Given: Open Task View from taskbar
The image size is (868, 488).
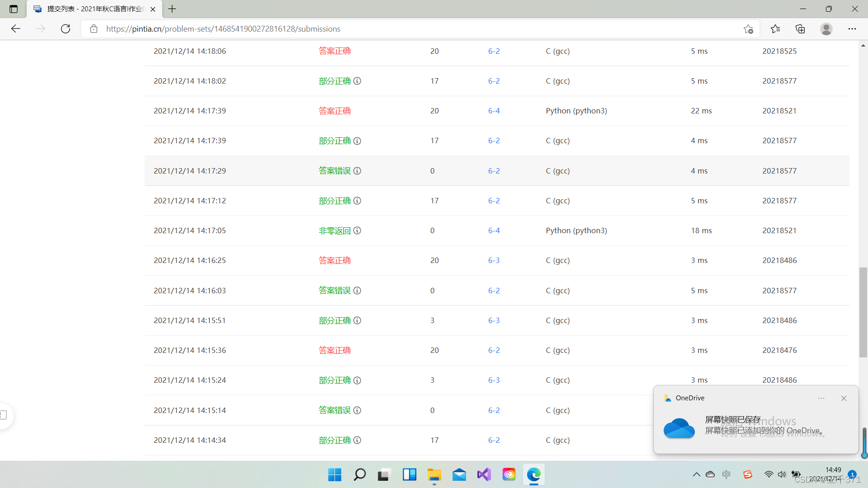Looking at the screenshot, I should point(383,474).
